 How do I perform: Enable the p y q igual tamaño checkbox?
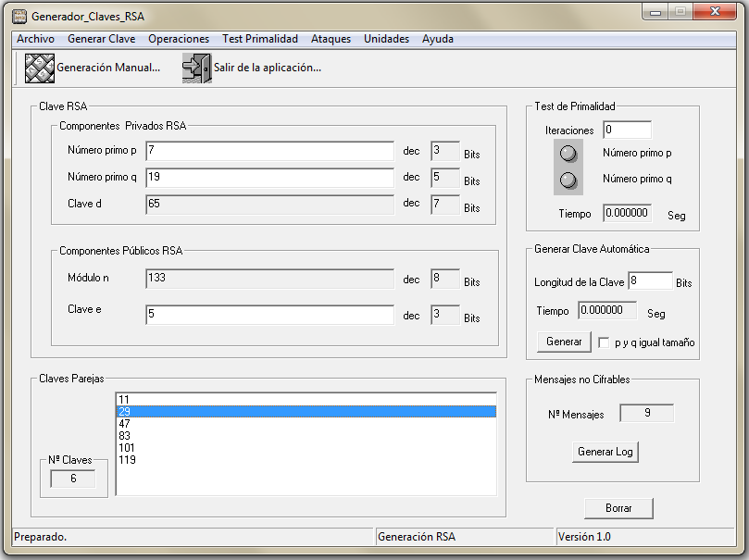coord(605,342)
